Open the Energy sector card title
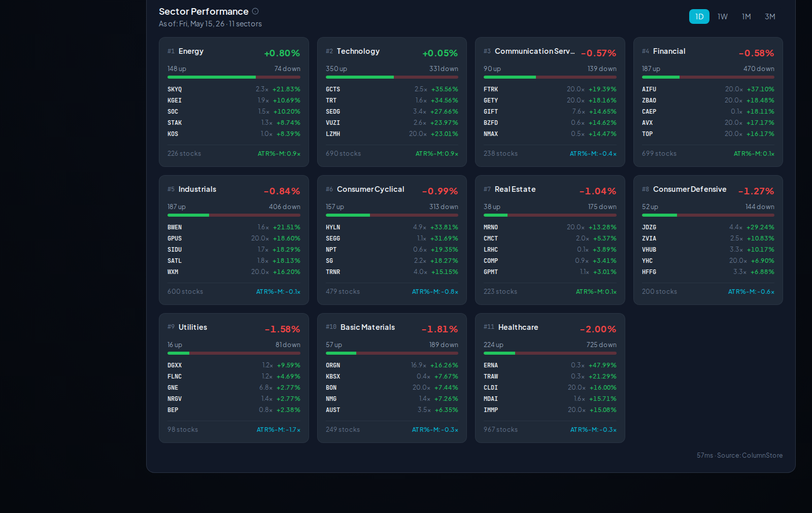 point(191,51)
